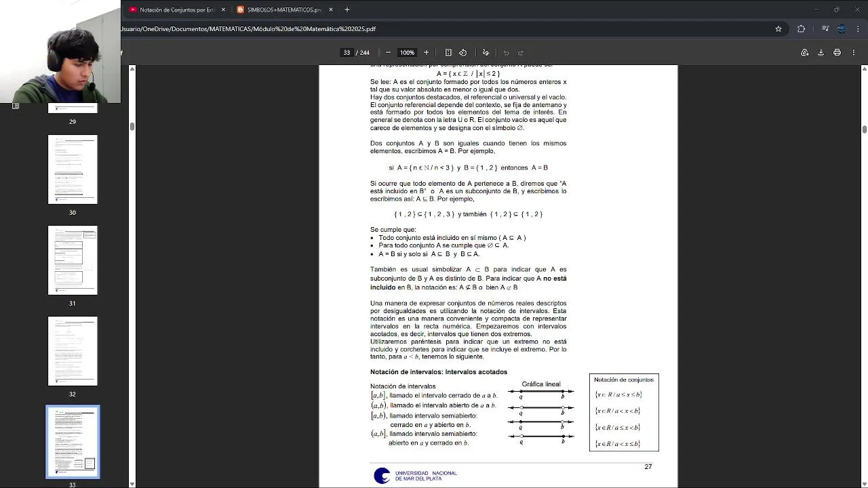The width and height of the screenshot is (868, 488).
Task: Select the highlighted page 33 thumbnail
Action: (x=73, y=442)
